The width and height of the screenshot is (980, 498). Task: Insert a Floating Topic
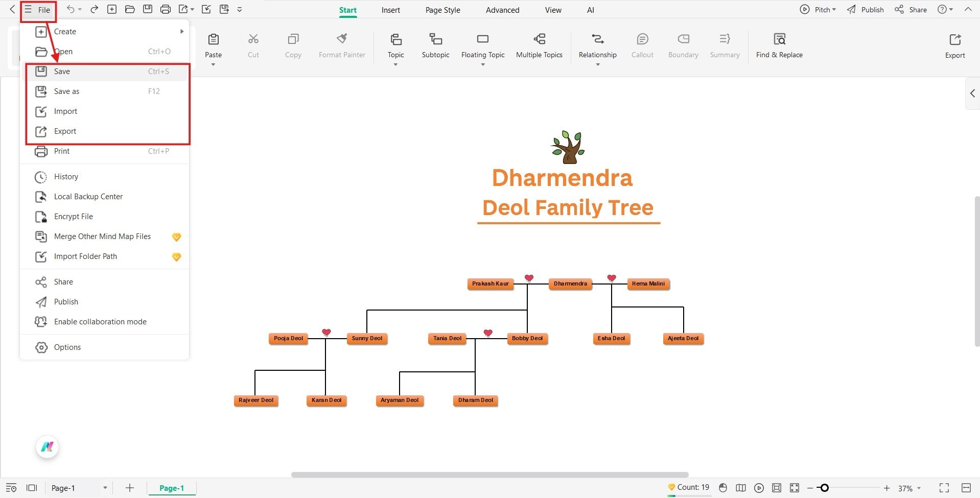[482, 46]
